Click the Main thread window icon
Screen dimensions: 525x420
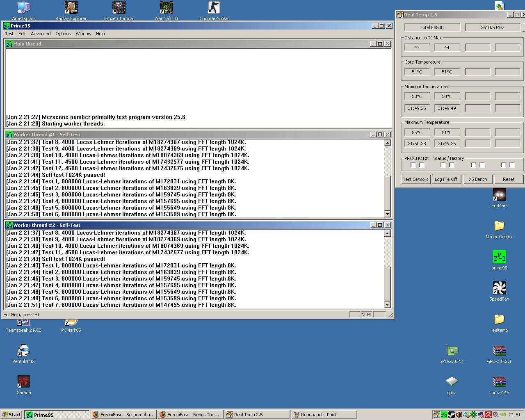pos(9,44)
